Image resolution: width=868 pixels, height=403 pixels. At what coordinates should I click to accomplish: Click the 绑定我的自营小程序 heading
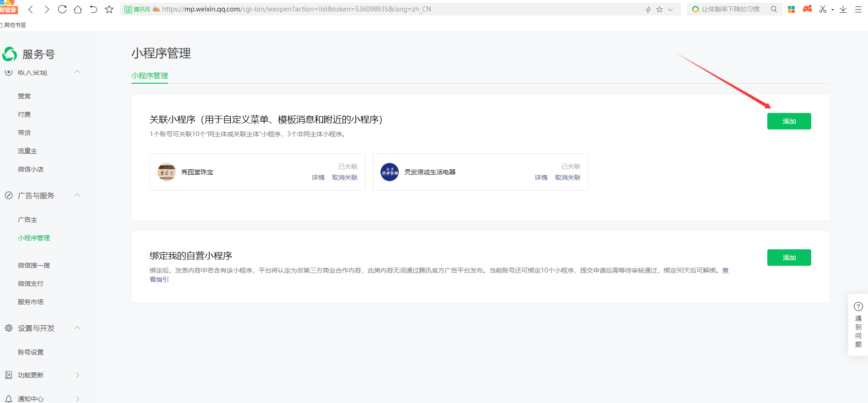click(191, 256)
